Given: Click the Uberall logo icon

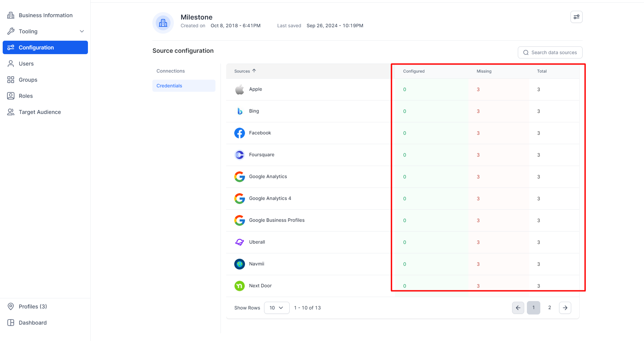Looking at the screenshot, I should pyautogui.click(x=240, y=242).
